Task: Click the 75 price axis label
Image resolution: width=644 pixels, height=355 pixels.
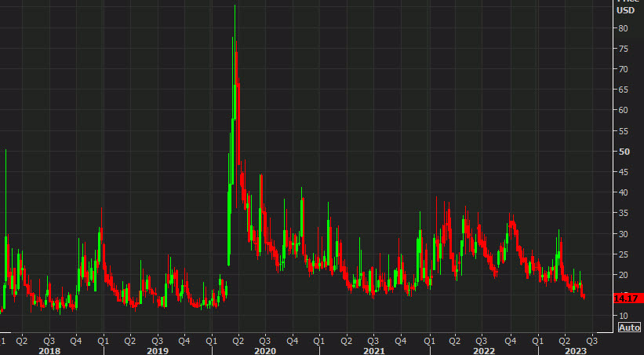Action: coord(623,49)
